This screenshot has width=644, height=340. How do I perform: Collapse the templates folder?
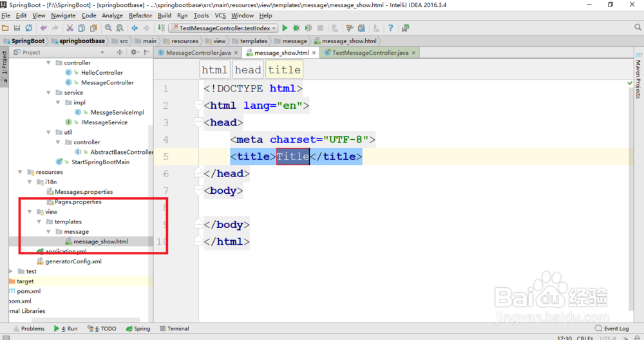[x=39, y=222]
